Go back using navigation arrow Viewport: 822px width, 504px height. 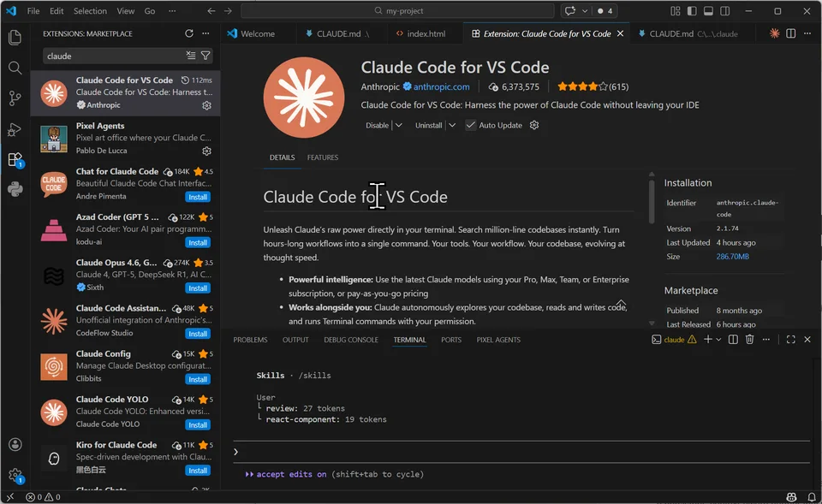(211, 11)
